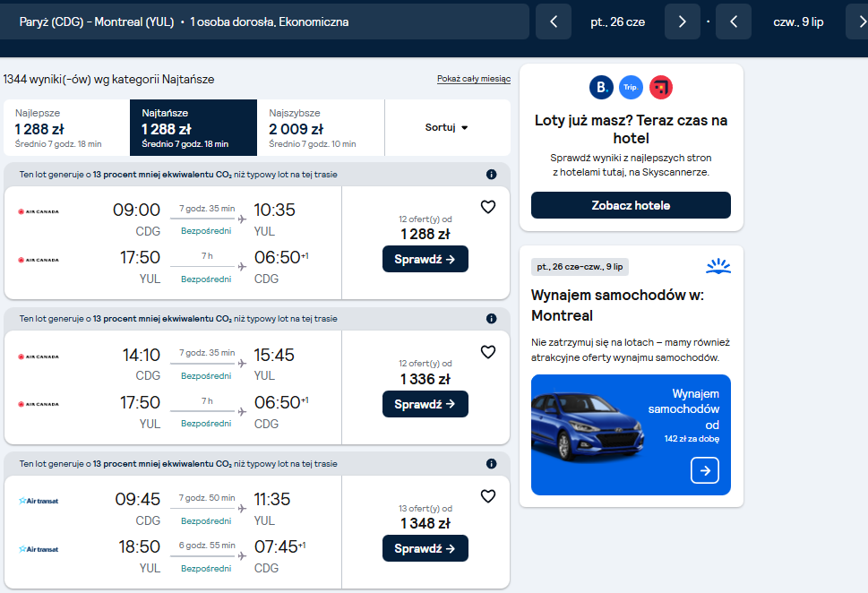
Task: Open CO₂ info icon on second flight
Action: click(x=491, y=319)
